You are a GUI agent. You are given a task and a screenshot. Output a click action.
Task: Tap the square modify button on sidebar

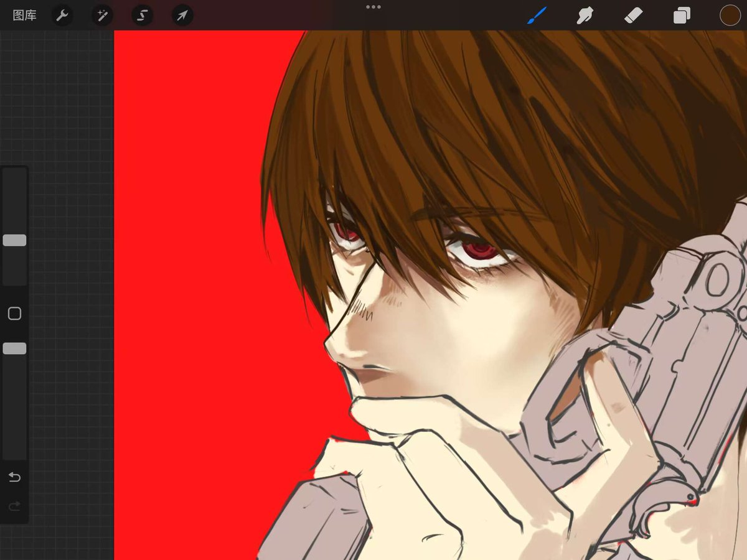pos(14,314)
